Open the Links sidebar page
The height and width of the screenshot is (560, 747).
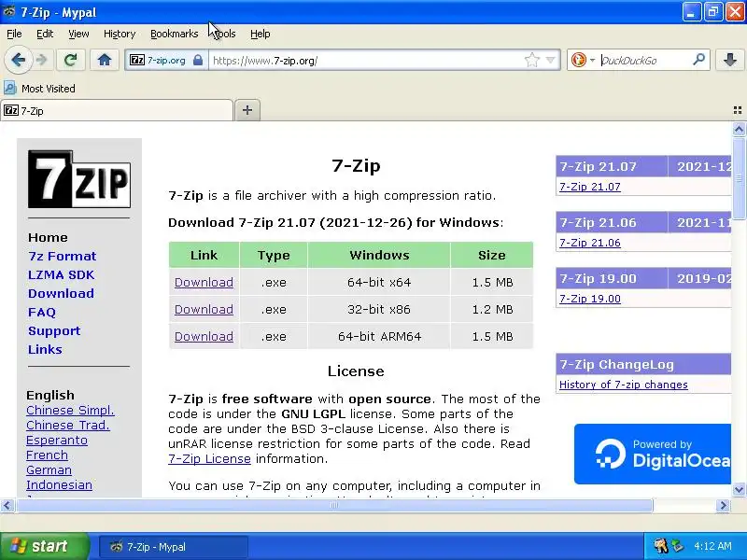pyautogui.click(x=45, y=349)
